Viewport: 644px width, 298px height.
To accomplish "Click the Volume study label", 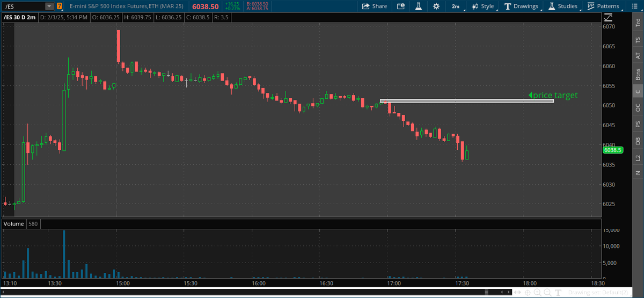I will pyautogui.click(x=13, y=223).
